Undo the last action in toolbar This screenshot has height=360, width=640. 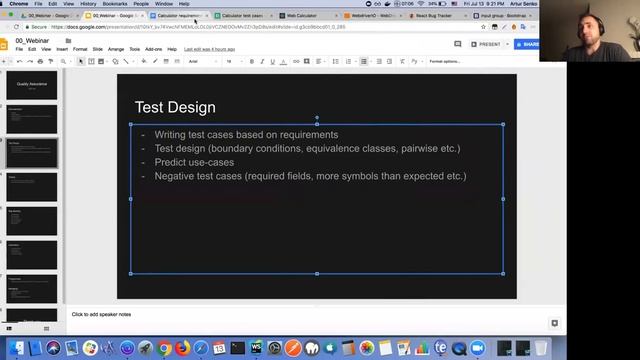(x=20, y=61)
